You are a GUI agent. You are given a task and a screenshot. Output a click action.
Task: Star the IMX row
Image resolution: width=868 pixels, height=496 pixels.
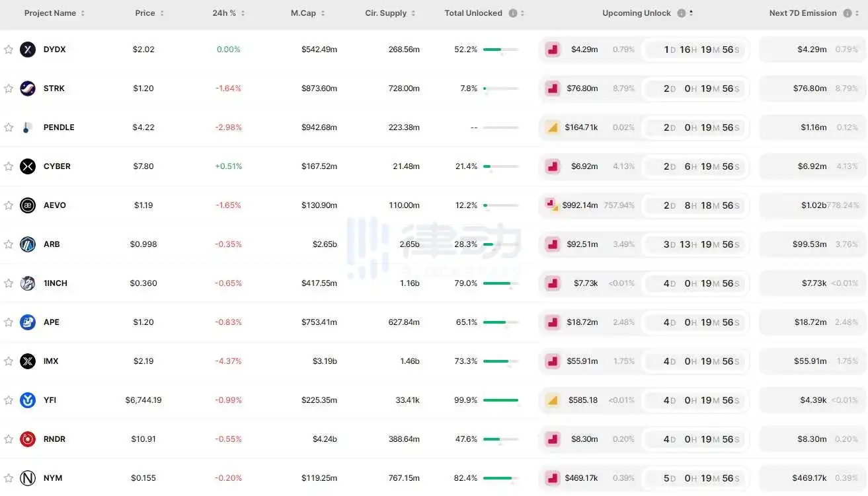[9, 361]
